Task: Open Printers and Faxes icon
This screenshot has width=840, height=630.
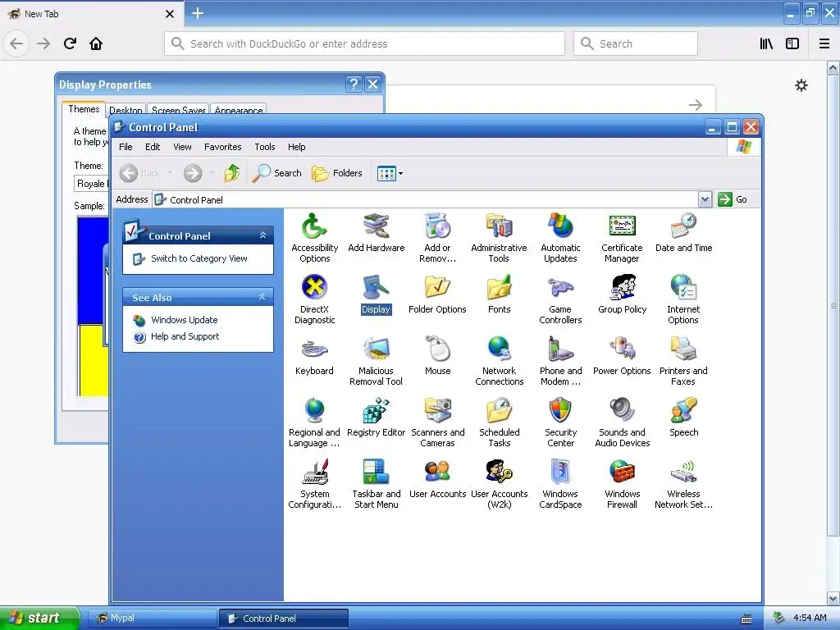Action: tap(683, 361)
